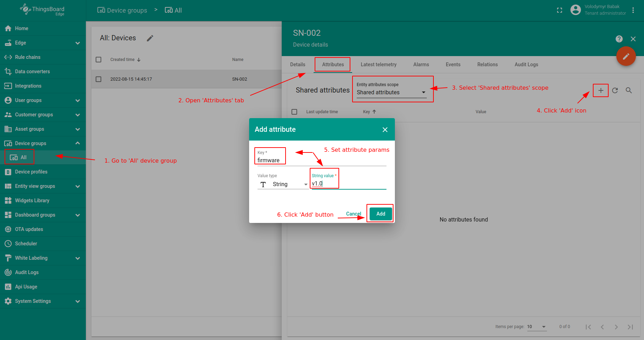Screen dimensions: 644x340
Task: Open Data converters in the sidebar
Action: pos(43,72)
